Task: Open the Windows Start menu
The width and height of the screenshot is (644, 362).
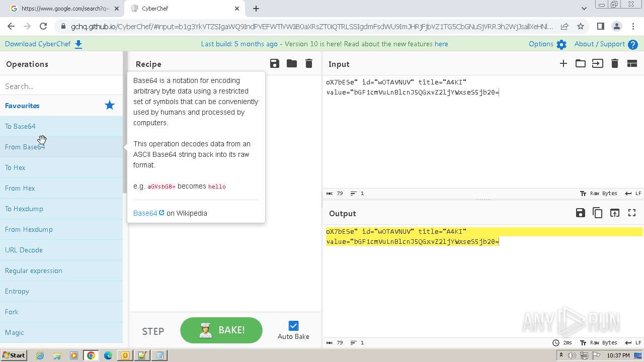Action: [x=14, y=355]
